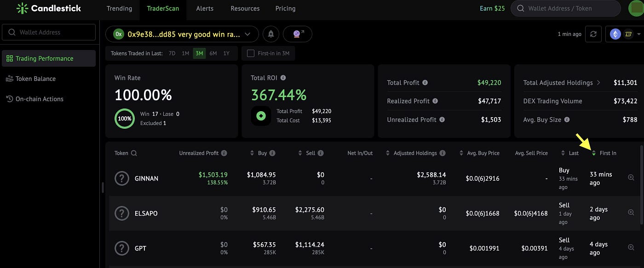644x268 pixels.
Task: Switch to the TraderScan tab
Action: coord(163,8)
